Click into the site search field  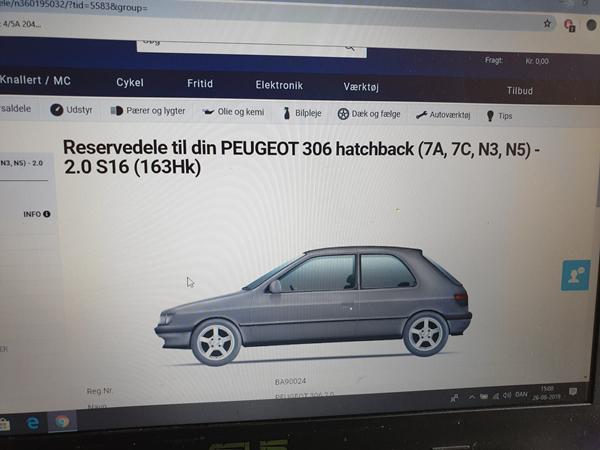tap(251, 48)
